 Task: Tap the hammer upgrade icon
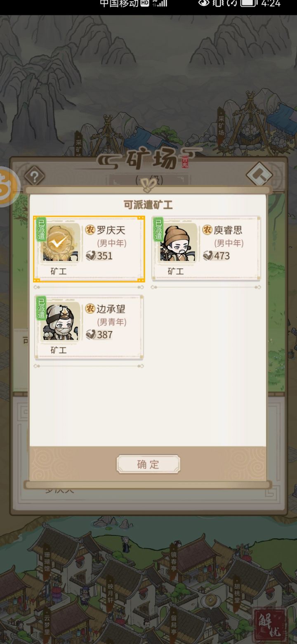point(259,175)
